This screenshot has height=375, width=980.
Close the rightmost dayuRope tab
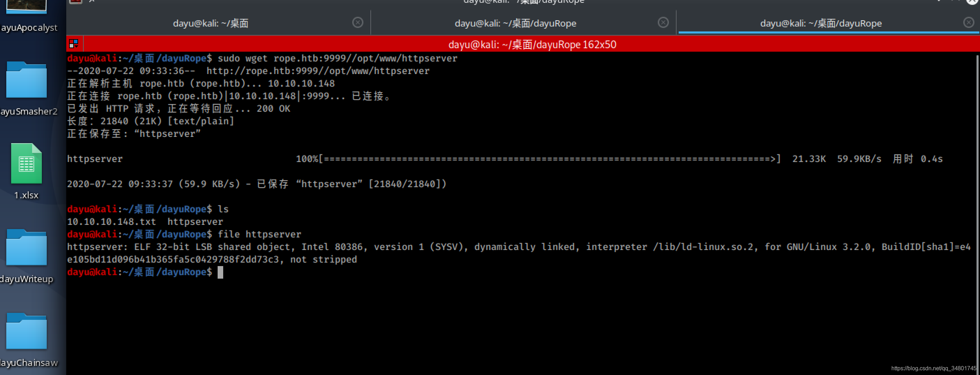click(x=968, y=22)
